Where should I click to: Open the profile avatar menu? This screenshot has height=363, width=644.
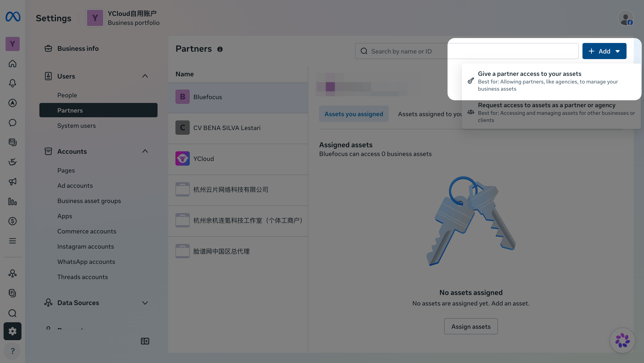tap(625, 18)
